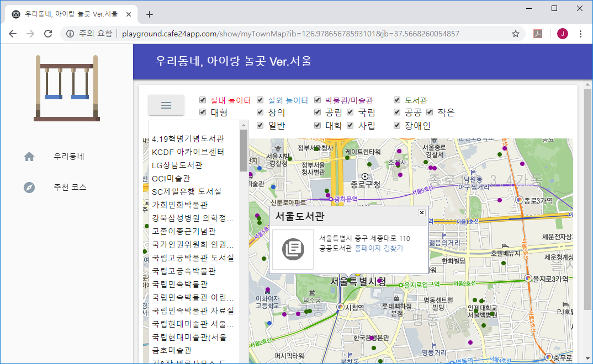Toggle the 공공 checkbox

(x=397, y=112)
